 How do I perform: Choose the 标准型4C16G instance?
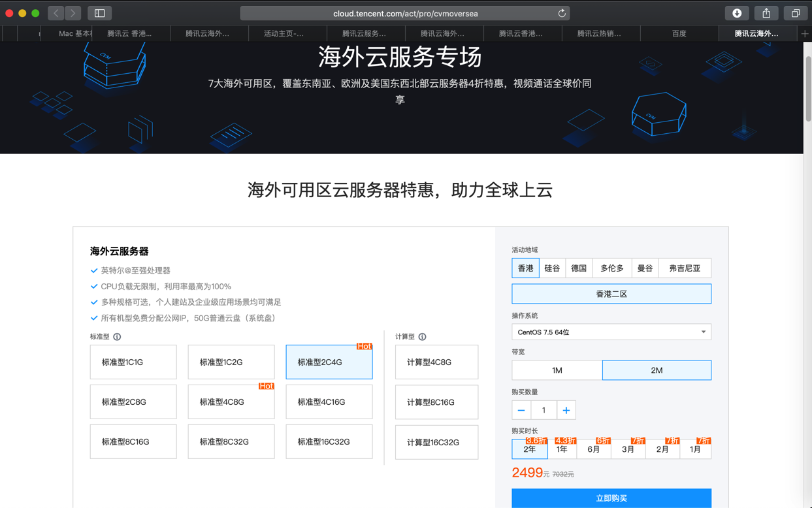pyautogui.click(x=329, y=402)
